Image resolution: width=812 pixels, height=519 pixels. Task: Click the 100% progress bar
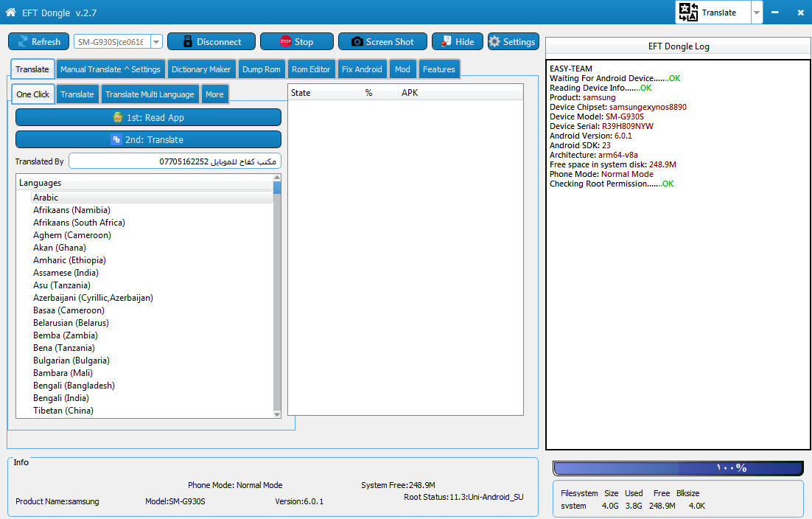coord(679,468)
